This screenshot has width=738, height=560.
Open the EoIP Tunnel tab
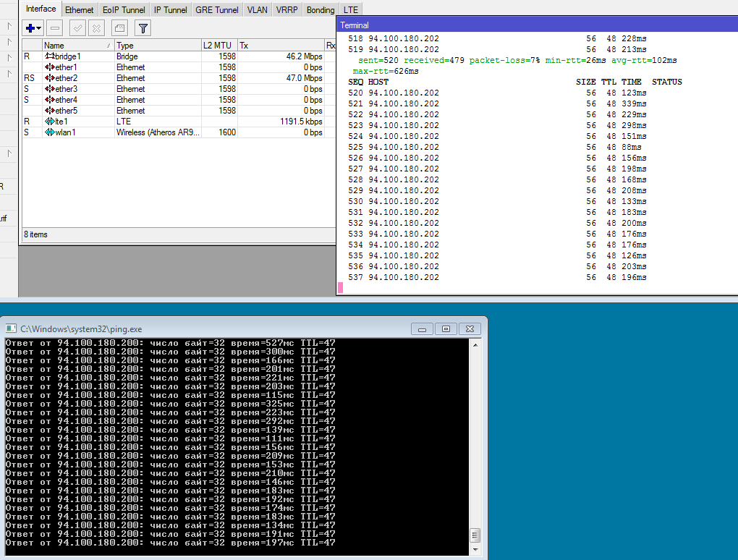point(124,10)
